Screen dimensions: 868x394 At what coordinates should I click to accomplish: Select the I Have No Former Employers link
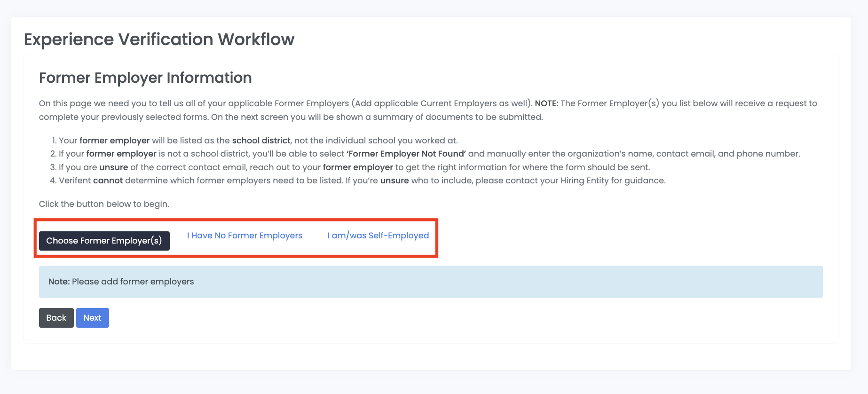pyautogui.click(x=245, y=236)
